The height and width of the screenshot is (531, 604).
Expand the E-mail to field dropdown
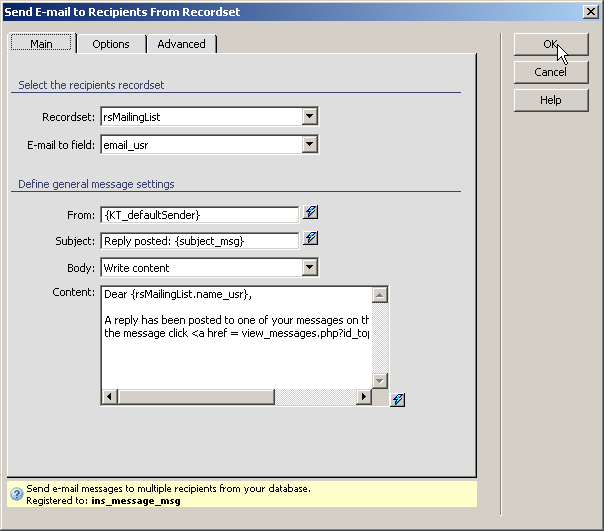pyautogui.click(x=309, y=145)
